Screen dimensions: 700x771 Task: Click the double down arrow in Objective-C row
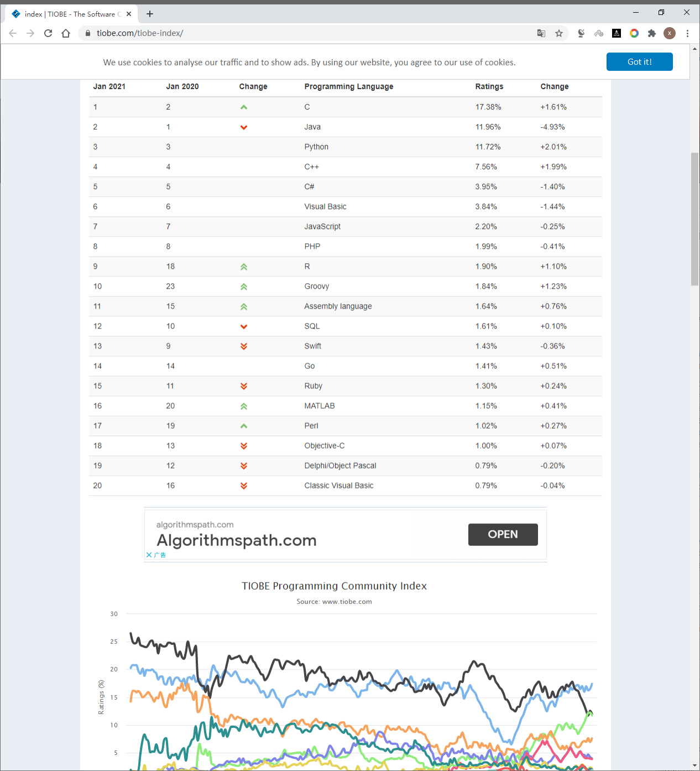[244, 446]
